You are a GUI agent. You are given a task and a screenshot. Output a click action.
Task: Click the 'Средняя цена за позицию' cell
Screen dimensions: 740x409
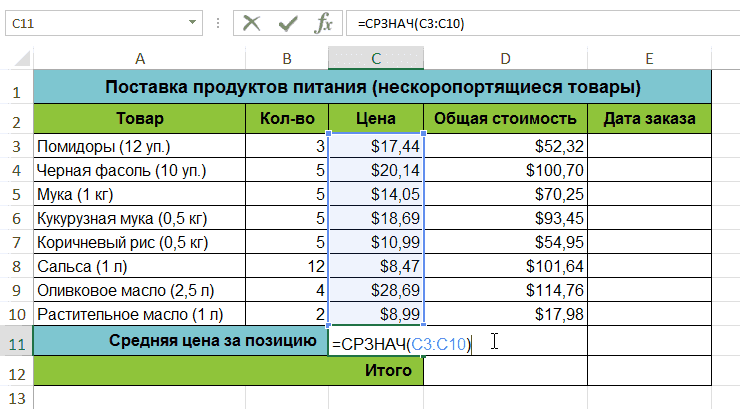click(x=181, y=341)
